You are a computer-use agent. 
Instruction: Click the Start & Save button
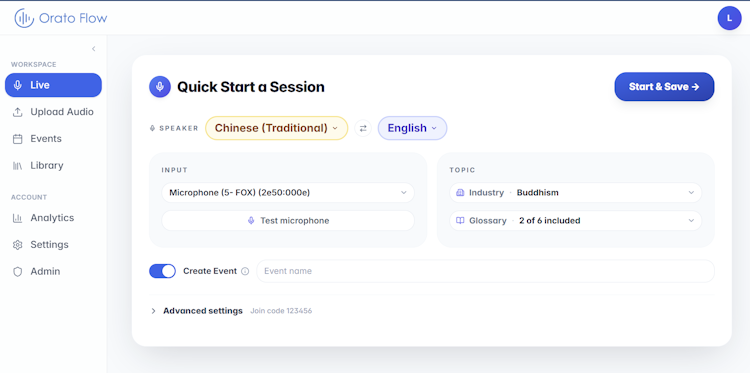point(664,87)
